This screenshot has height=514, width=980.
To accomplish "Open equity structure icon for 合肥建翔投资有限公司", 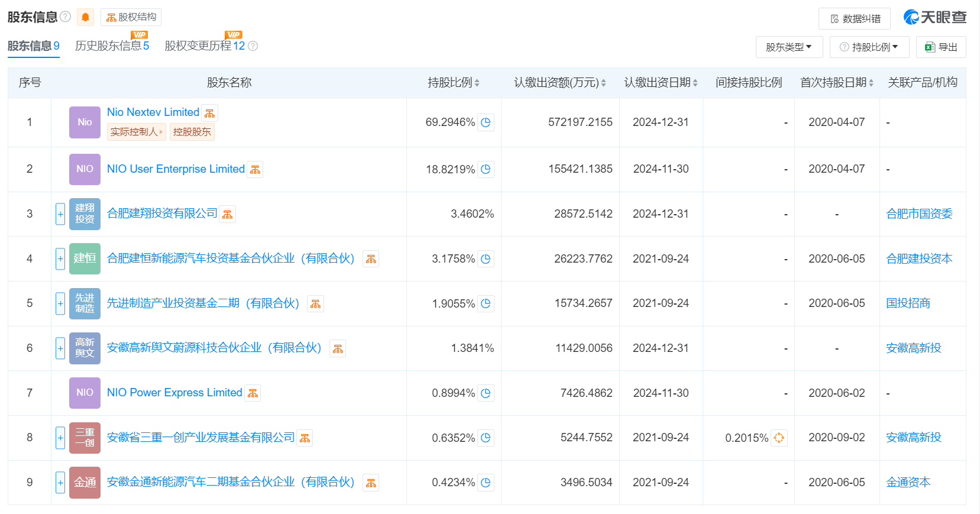I will click(227, 214).
